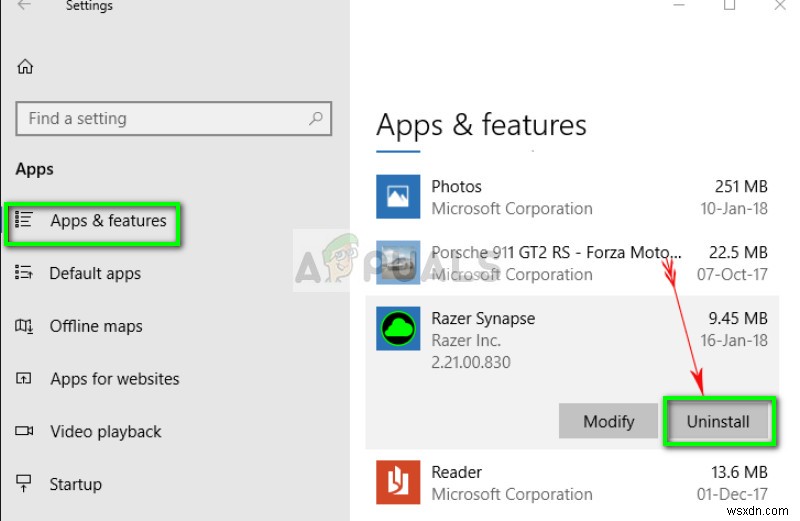Click the Apps & features list icon
Viewport: 800px width, 521px height.
coord(23,220)
